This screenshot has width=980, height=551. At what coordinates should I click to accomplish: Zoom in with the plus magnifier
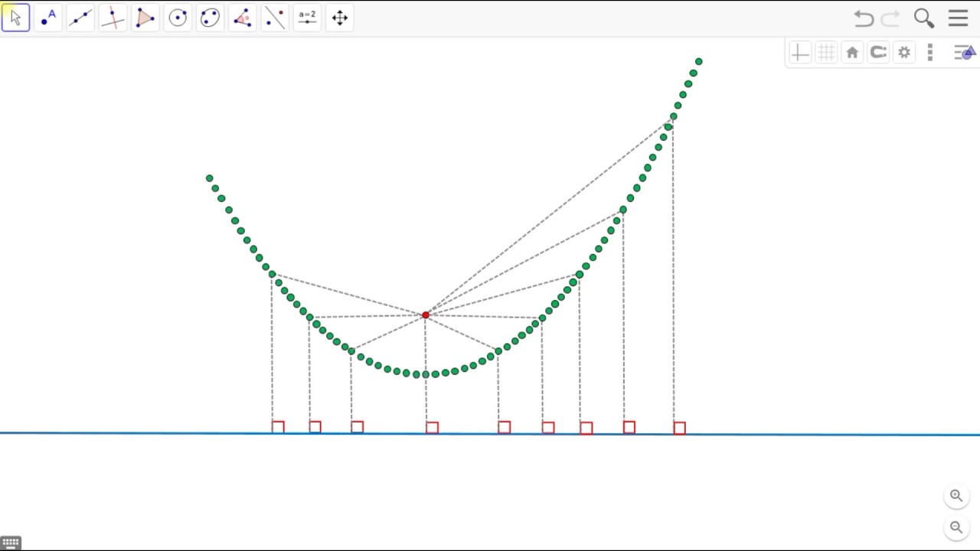[x=956, y=496]
